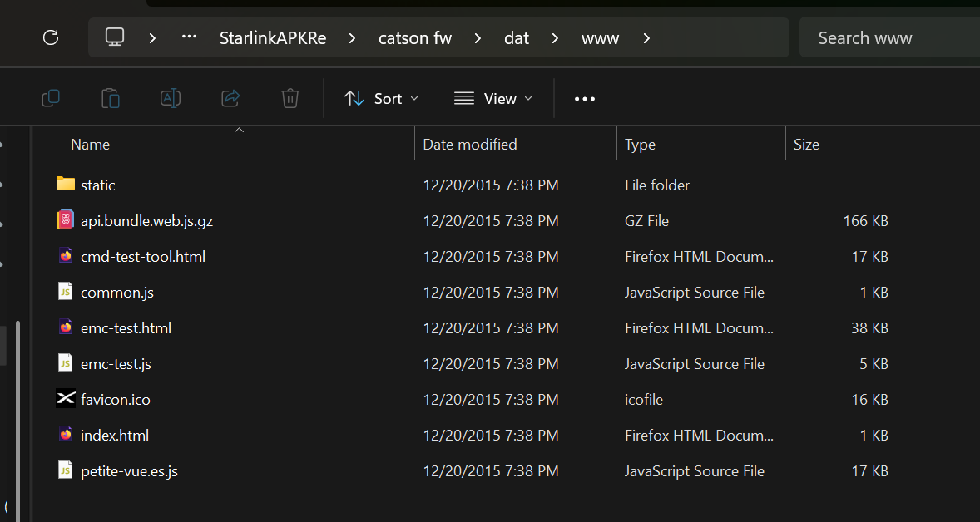The height and width of the screenshot is (522, 980).
Task: Select the Firefox icon beside index.html
Action: (66, 435)
